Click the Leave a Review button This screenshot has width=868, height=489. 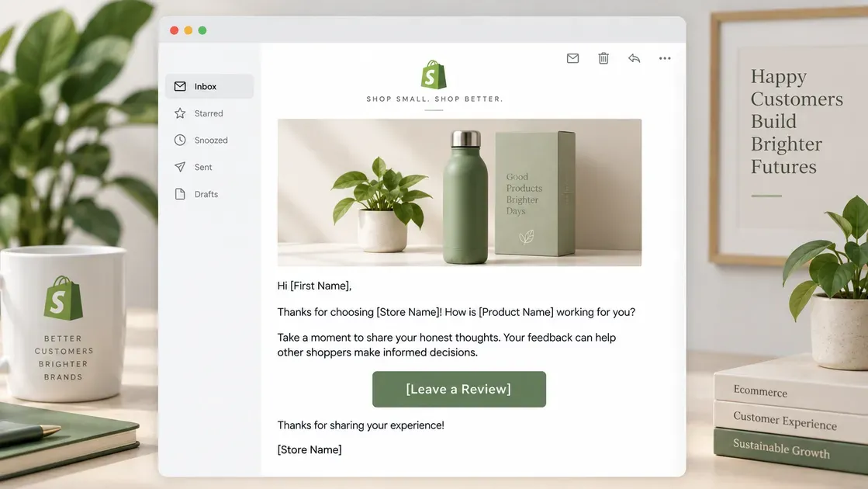pos(459,390)
